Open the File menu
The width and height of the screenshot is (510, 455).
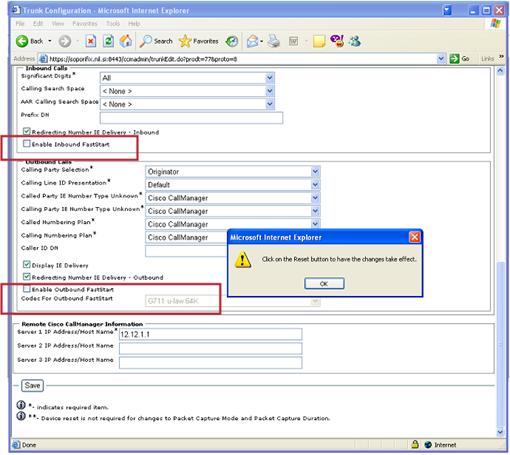tap(20, 24)
